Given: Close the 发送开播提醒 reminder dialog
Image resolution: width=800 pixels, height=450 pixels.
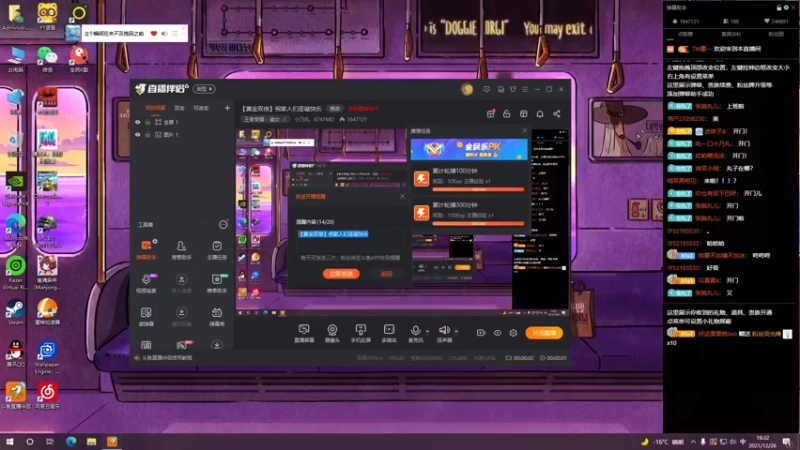Looking at the screenshot, I should point(403,196).
